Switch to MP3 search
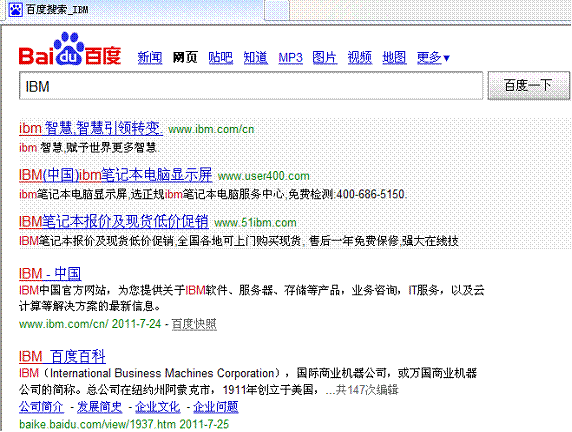572x432 pixels. pos(290,58)
